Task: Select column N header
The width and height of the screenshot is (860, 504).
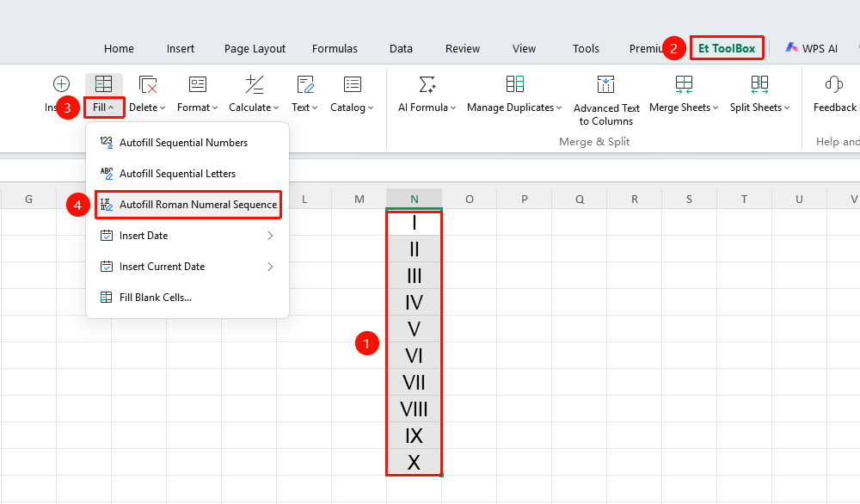Action: coord(415,199)
